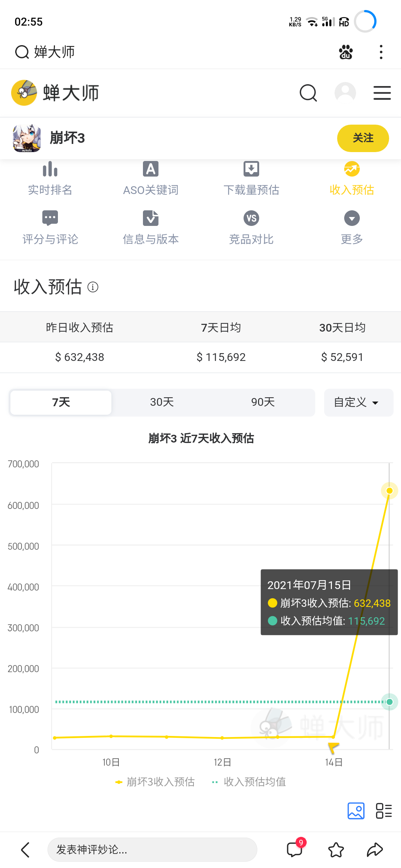Tap the 昨日收入预估 column header
This screenshot has width=401, height=868.
(79, 328)
